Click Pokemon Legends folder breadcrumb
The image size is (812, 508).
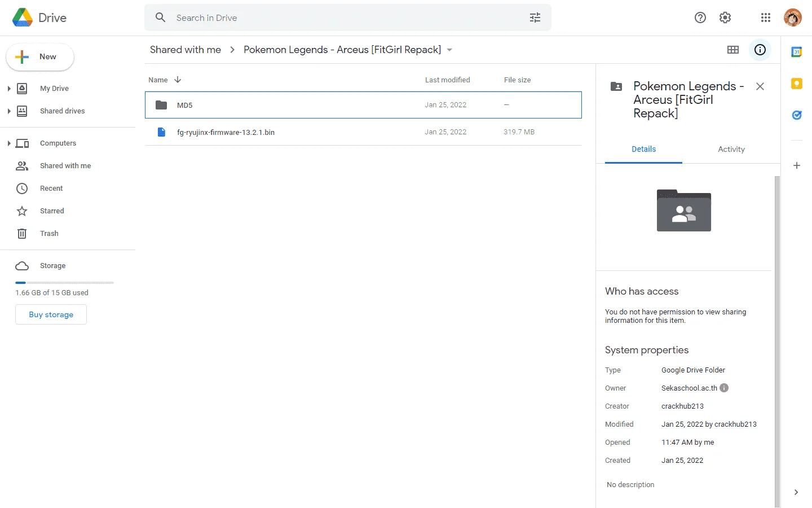pos(342,50)
